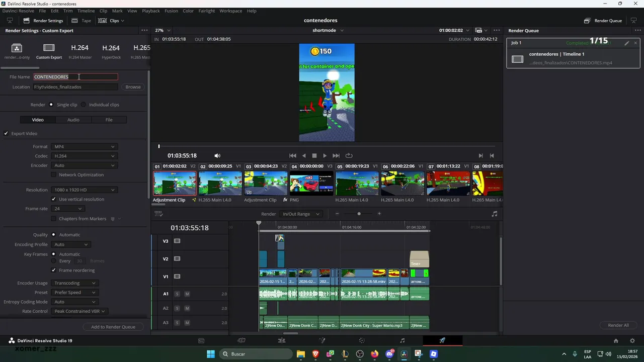
Task: Enable Chapters from Markers checkbox
Action: [54, 219]
